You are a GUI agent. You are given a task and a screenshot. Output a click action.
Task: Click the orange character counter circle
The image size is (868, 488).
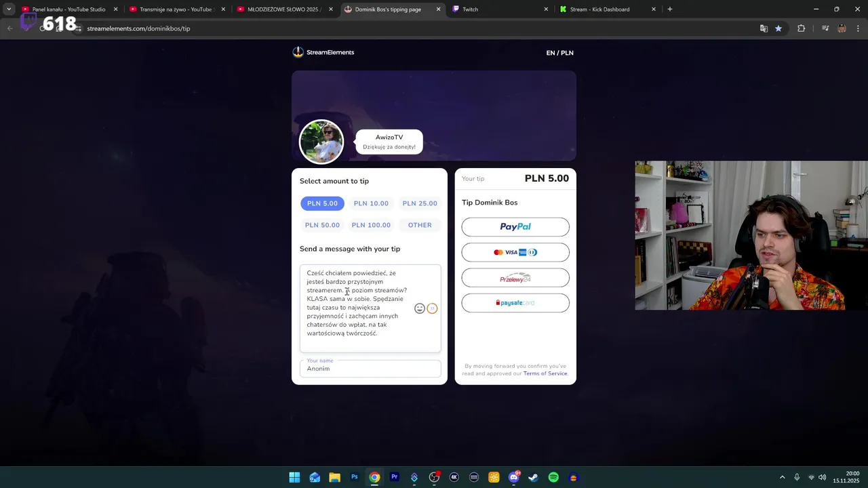coord(432,308)
